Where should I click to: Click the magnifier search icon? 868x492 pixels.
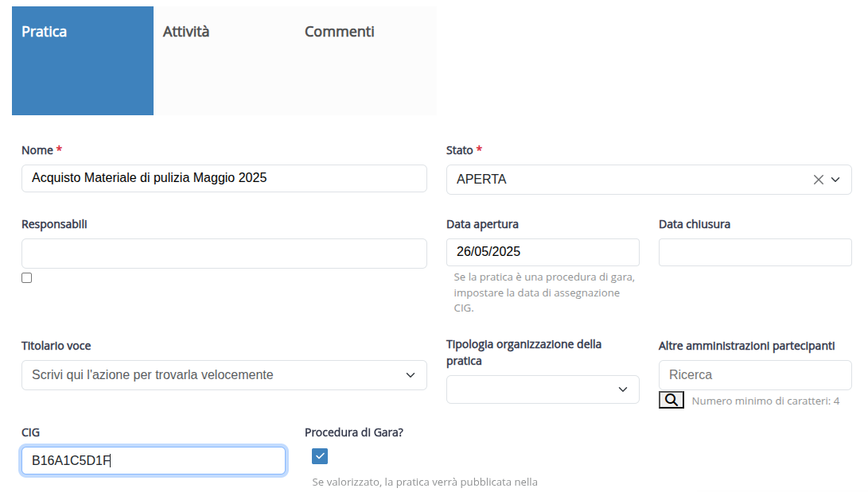click(671, 400)
